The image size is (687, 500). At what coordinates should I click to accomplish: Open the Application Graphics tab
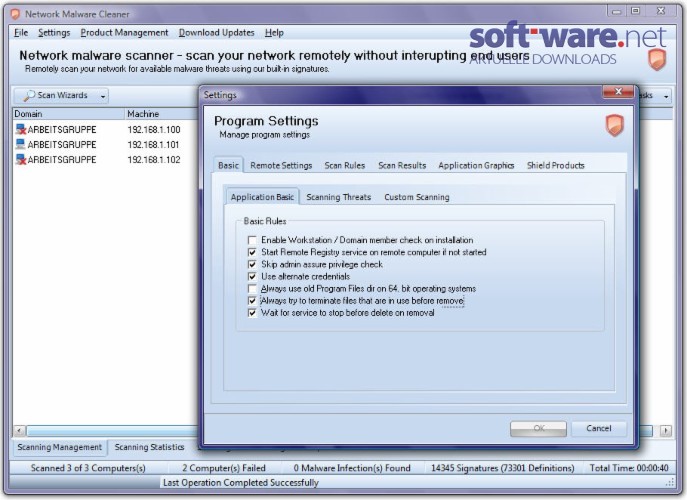click(476, 166)
